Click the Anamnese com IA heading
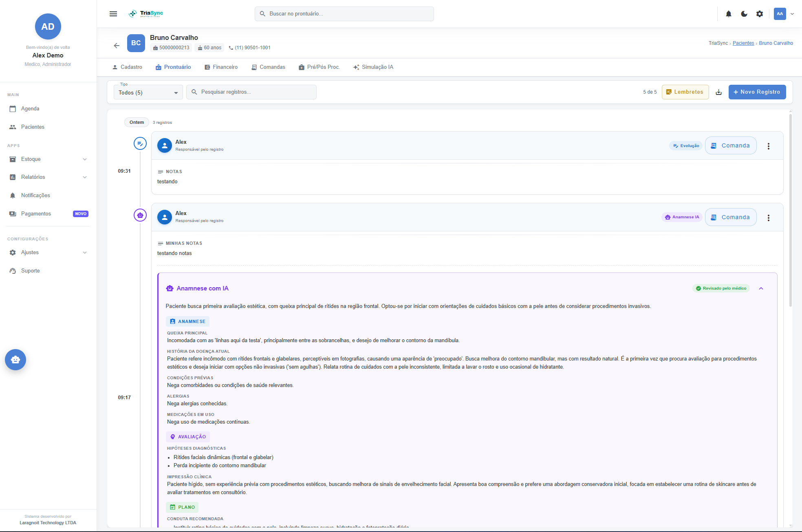This screenshot has height=532, width=802. pos(203,288)
